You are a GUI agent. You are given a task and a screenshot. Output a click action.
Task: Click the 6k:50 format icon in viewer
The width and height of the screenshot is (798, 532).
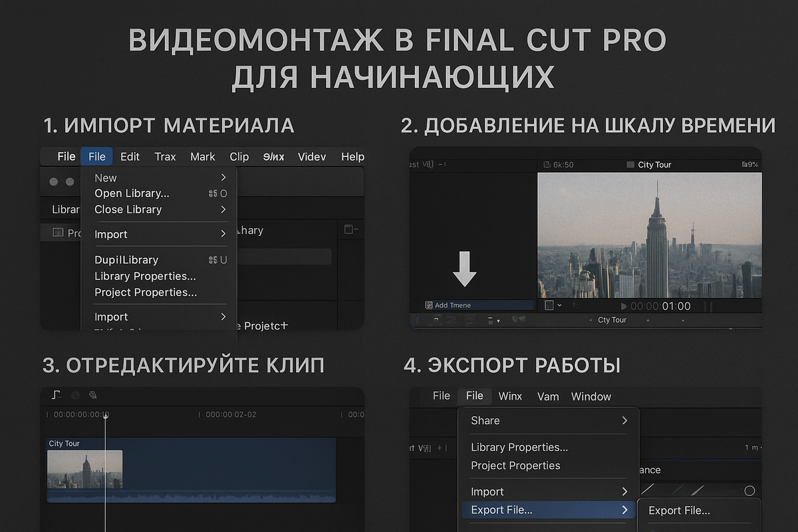(x=547, y=164)
